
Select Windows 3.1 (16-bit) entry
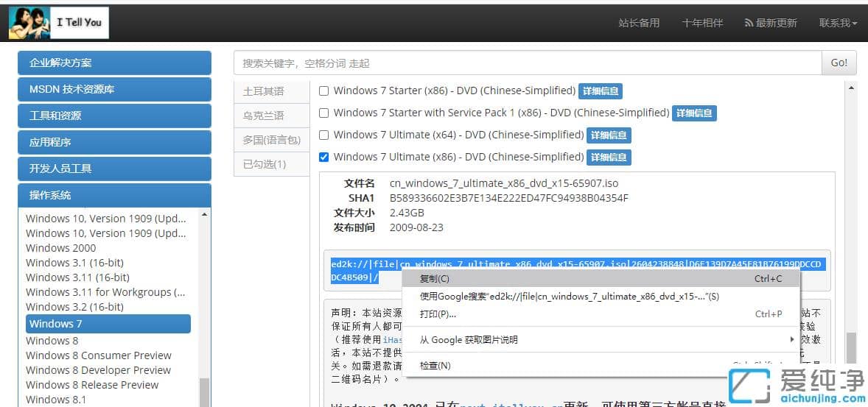74,263
